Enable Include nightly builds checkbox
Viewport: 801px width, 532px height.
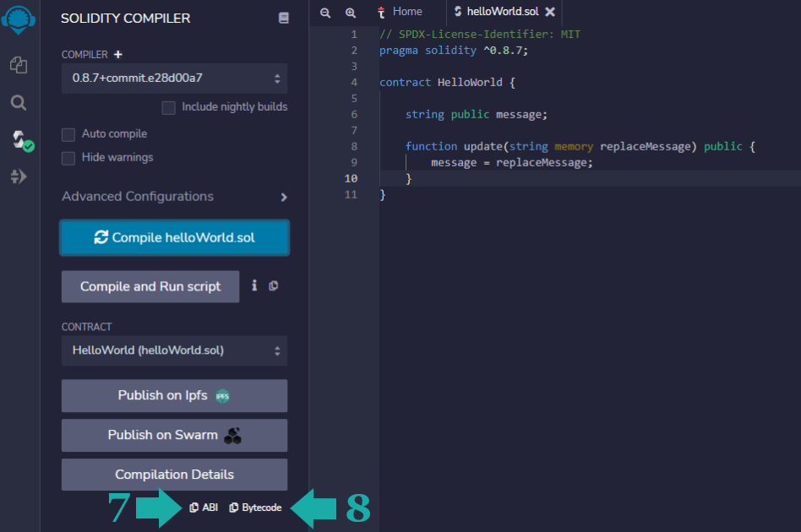pyautogui.click(x=169, y=107)
